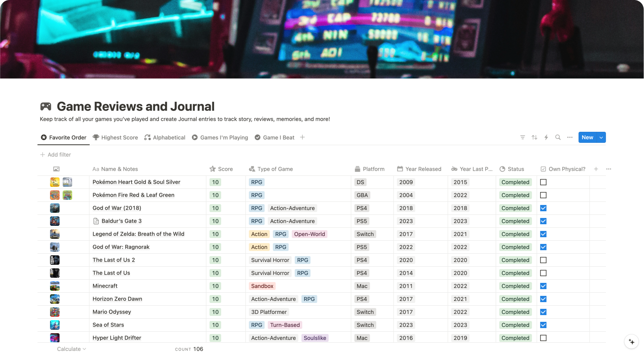Add a new view with plus icon
The width and height of the screenshot is (644, 358).
point(302,137)
